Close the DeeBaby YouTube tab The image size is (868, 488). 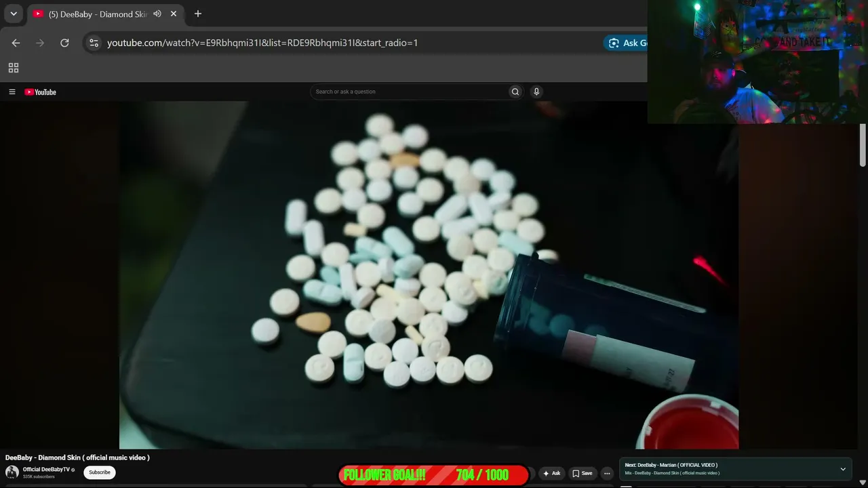[x=174, y=14]
